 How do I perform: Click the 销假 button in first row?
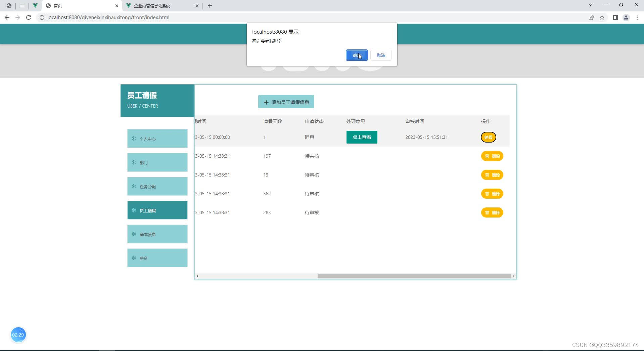(x=488, y=137)
